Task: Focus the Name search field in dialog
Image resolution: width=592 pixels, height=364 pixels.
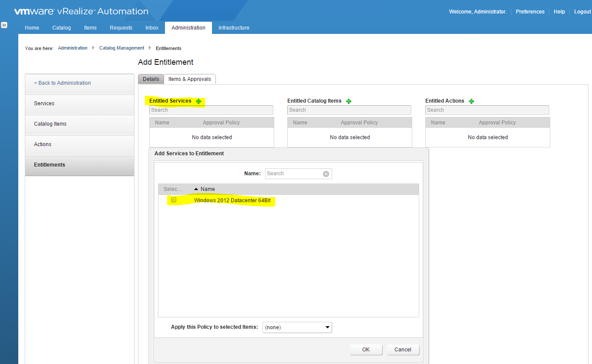Action: coord(299,174)
